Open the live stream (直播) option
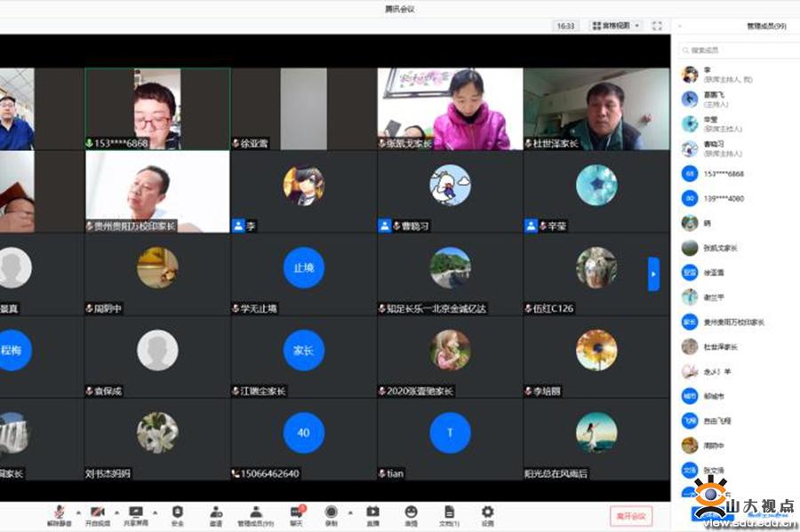 [372, 514]
